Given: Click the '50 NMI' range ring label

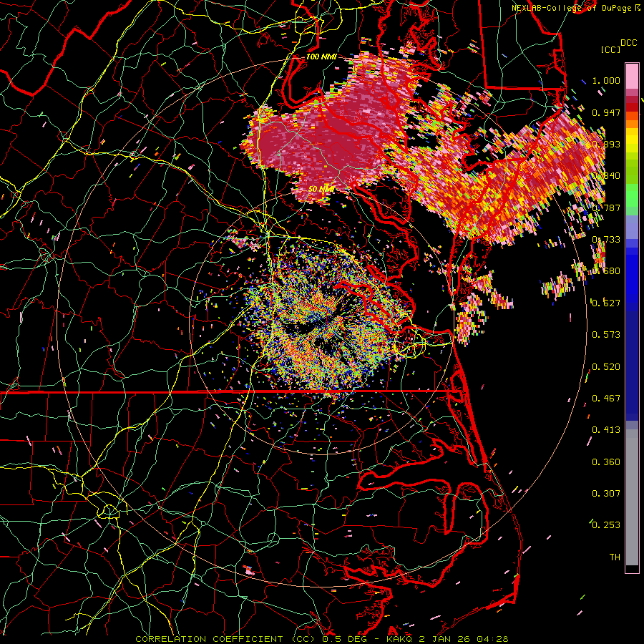Looking at the screenshot, I should point(321,188).
